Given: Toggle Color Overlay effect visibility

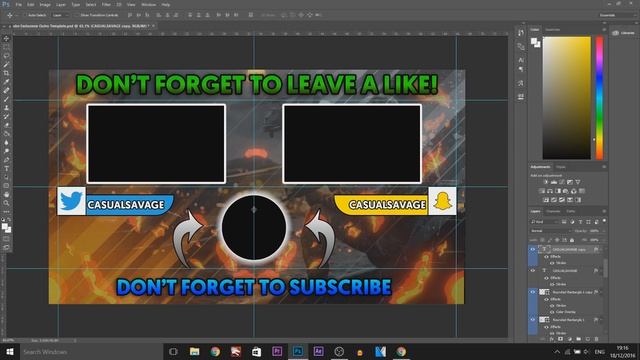Looking at the screenshot, I should 552,312.
